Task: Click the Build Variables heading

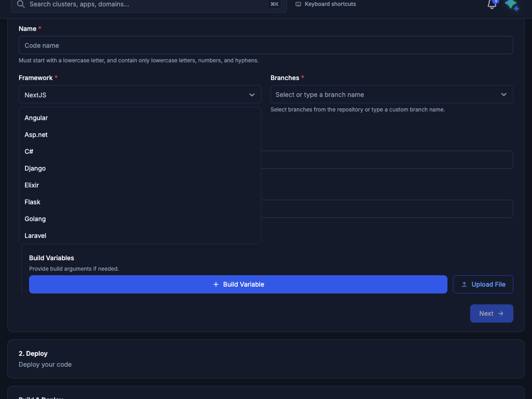Action: point(51,258)
